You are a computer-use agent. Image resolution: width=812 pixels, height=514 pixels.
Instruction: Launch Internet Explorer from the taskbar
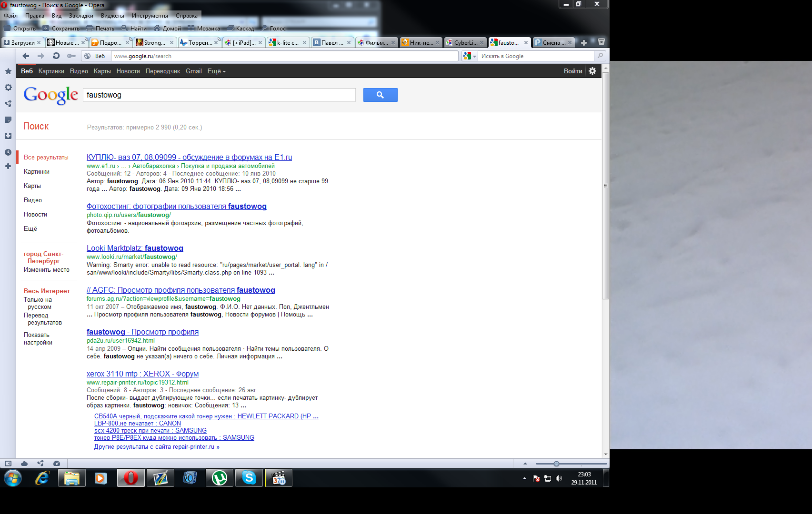42,478
